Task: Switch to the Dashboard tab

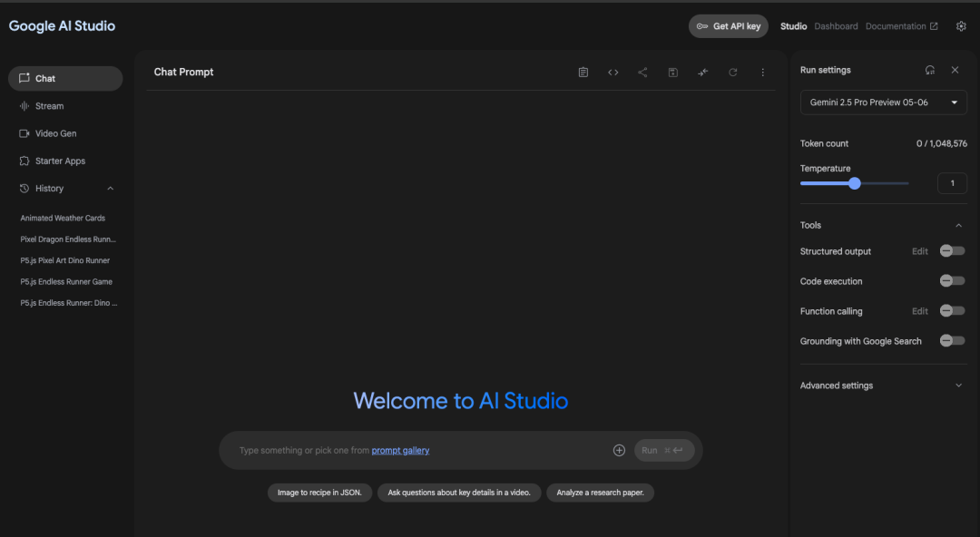Action: tap(836, 26)
